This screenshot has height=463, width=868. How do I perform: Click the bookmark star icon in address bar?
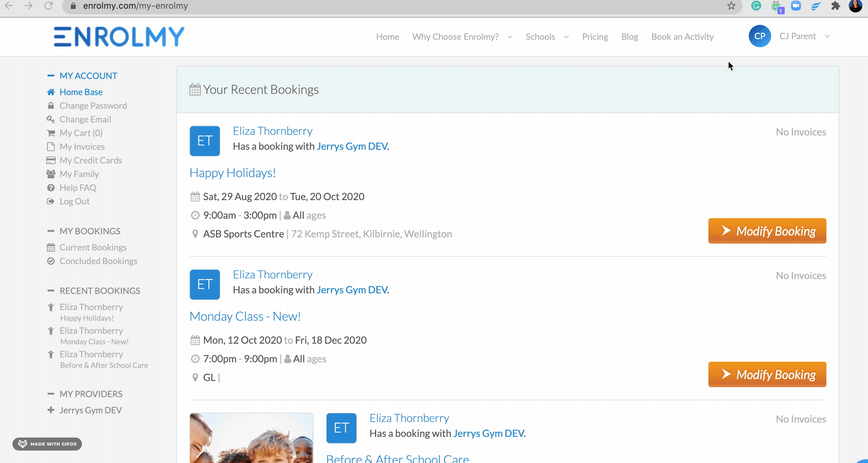[731, 6]
